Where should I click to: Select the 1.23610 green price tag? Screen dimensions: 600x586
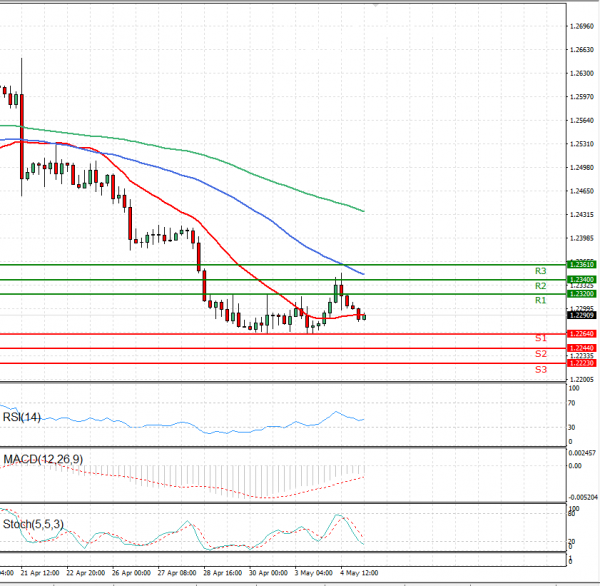click(x=581, y=264)
